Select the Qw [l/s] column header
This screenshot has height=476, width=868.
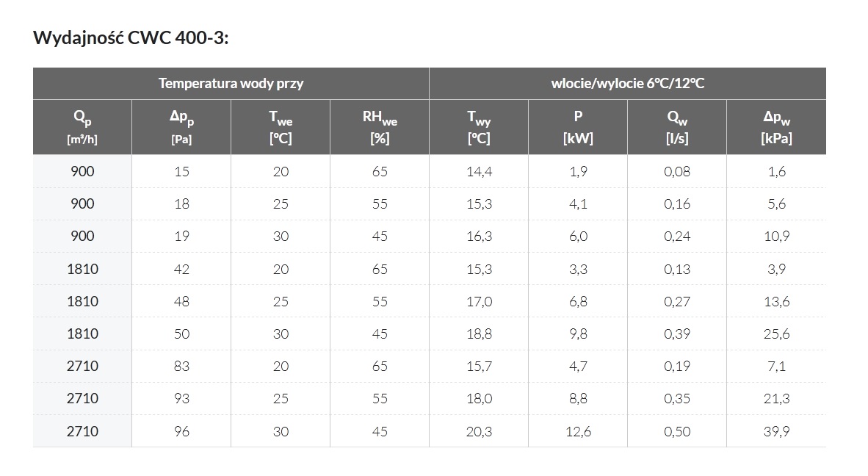coord(677,127)
